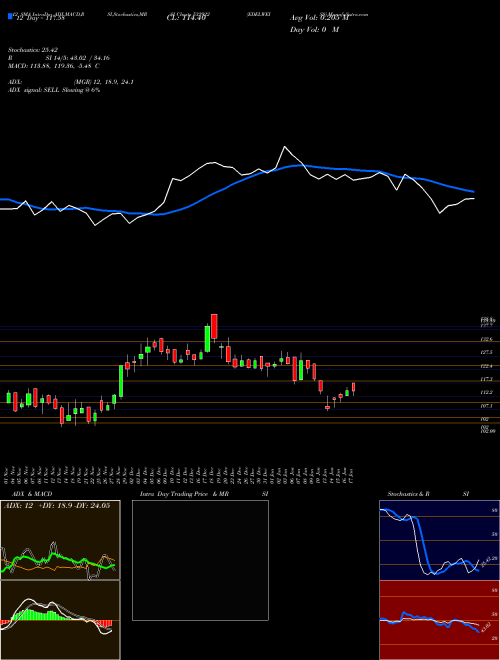Click the '112.2' price axis label
Image resolution: width=500 pixels, height=660 pixels.
(x=487, y=392)
